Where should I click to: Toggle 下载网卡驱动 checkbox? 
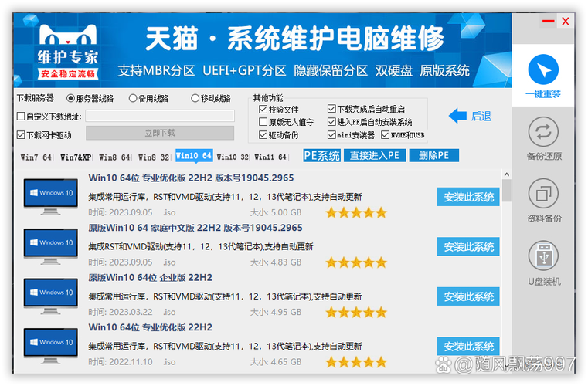(x=21, y=135)
